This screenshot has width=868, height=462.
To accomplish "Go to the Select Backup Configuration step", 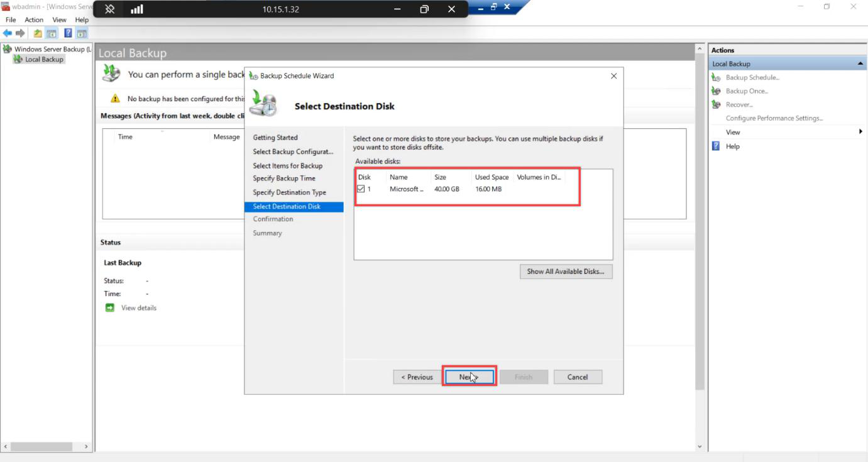I will tap(293, 151).
